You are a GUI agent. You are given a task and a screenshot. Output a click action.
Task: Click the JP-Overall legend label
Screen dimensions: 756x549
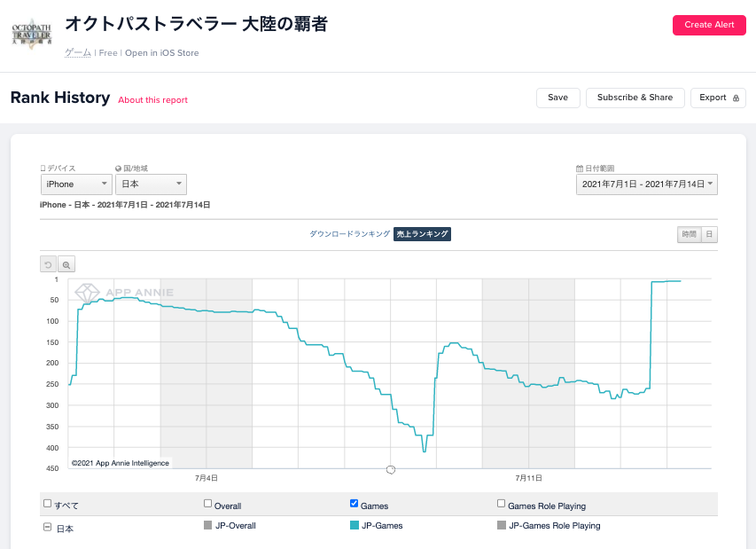235,525
